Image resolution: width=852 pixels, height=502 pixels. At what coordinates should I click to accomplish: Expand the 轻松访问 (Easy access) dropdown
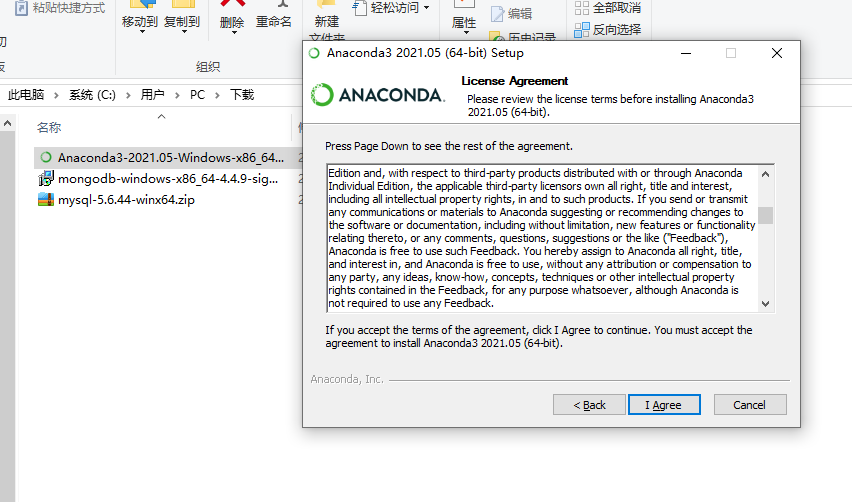pos(391,8)
